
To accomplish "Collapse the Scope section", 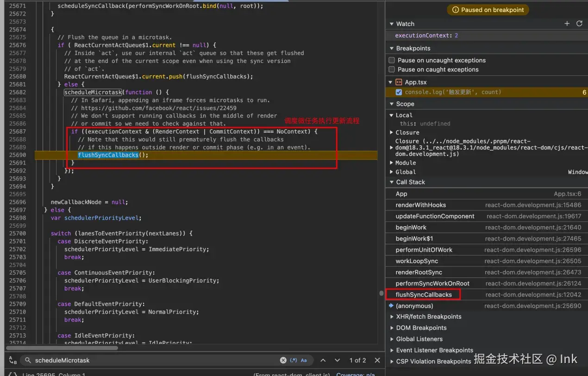I will [x=391, y=104].
